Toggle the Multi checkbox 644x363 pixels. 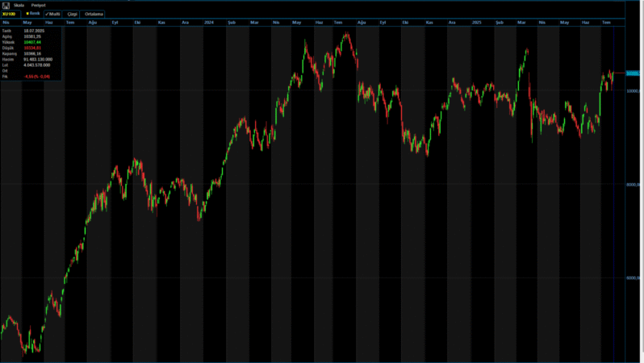point(53,14)
